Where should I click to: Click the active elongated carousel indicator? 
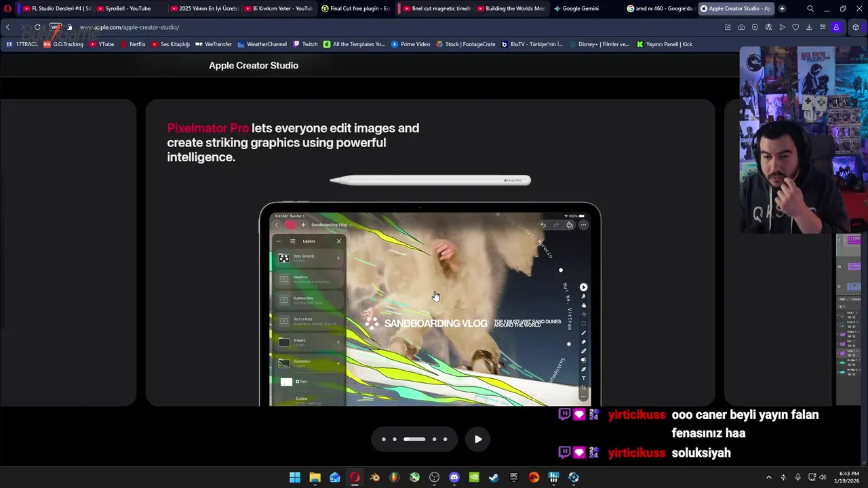click(414, 439)
